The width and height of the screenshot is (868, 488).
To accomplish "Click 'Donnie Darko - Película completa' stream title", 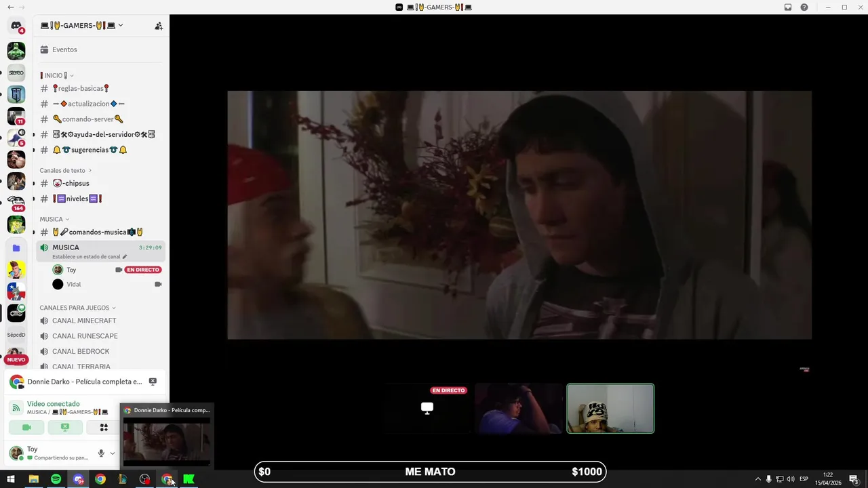I will [x=85, y=382].
